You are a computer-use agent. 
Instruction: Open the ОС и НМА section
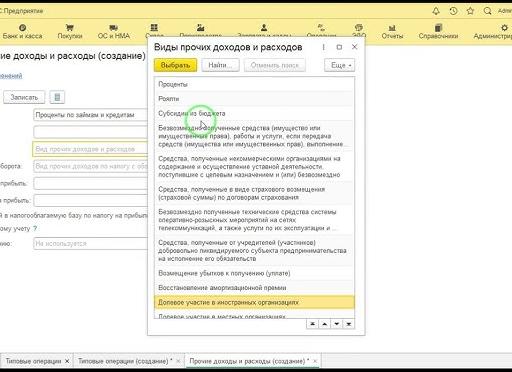coord(114,32)
